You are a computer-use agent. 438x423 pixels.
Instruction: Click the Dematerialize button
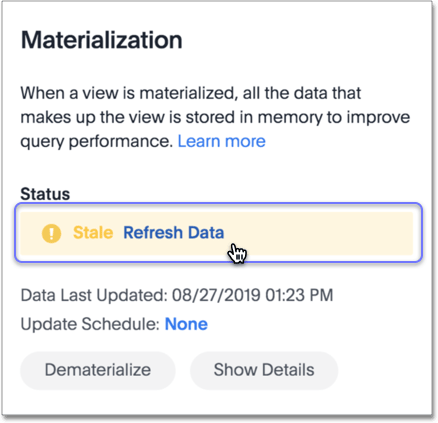click(x=98, y=370)
